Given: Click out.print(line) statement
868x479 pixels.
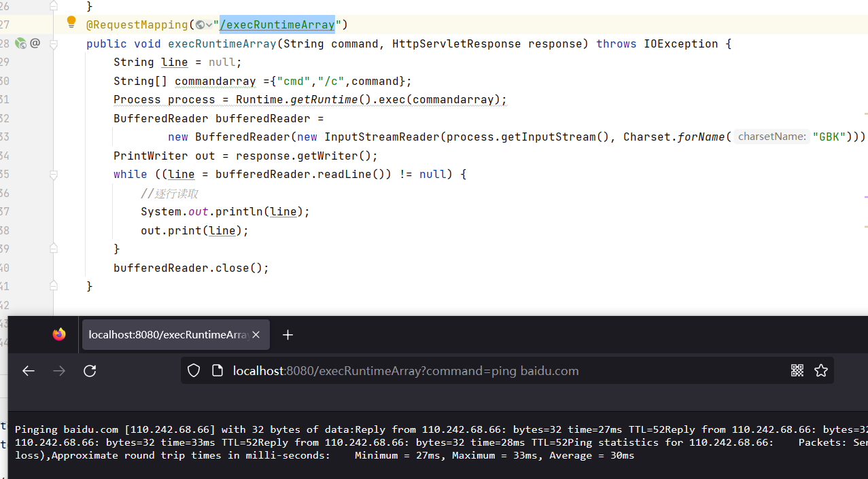Looking at the screenshot, I should tap(194, 230).
